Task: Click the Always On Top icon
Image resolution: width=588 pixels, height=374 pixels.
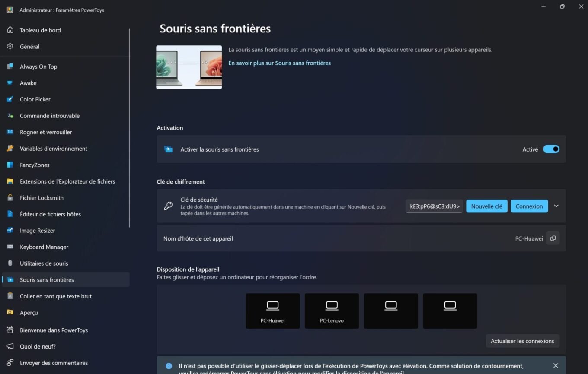Action: (10, 67)
